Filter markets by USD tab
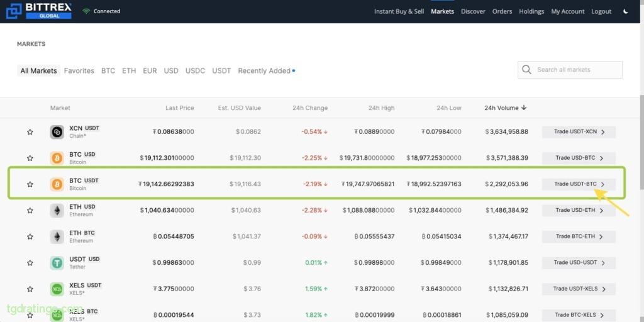This screenshot has height=322, width=644. pyautogui.click(x=171, y=70)
